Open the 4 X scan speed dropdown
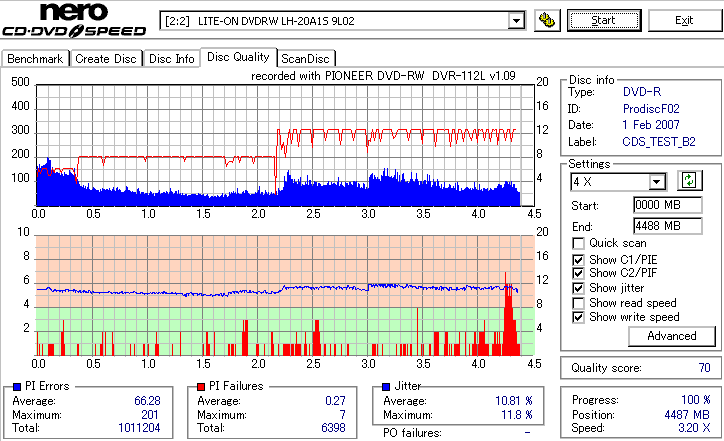Screen dimensions: 724x441 pos(618,182)
